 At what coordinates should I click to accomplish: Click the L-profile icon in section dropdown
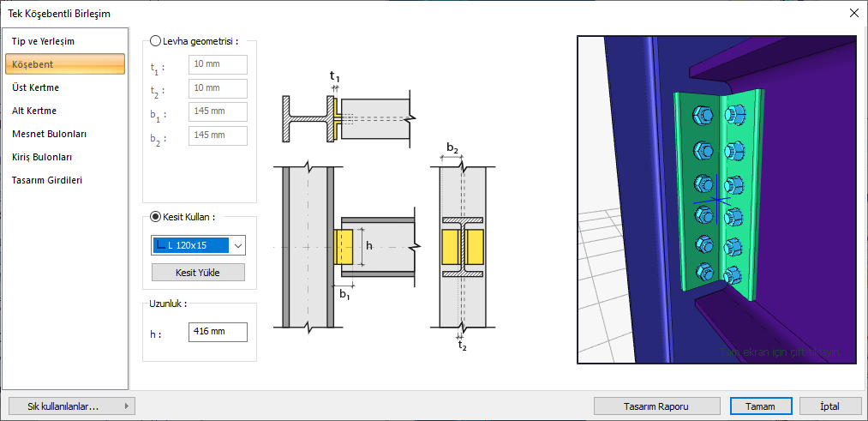(x=160, y=245)
